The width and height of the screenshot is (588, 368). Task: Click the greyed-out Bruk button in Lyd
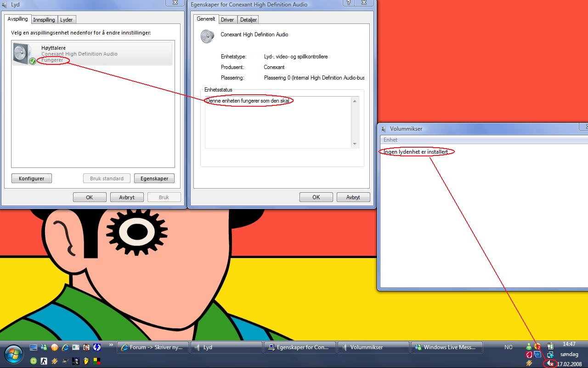pos(164,197)
